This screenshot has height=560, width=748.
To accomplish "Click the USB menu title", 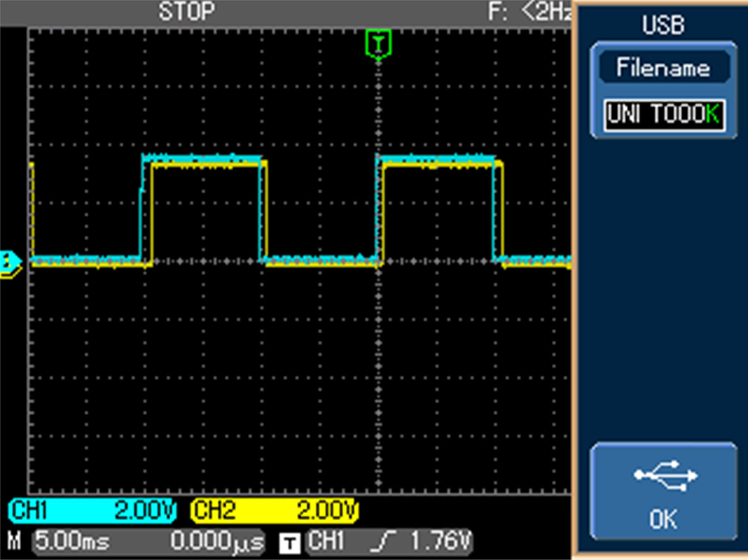I will tap(663, 25).
